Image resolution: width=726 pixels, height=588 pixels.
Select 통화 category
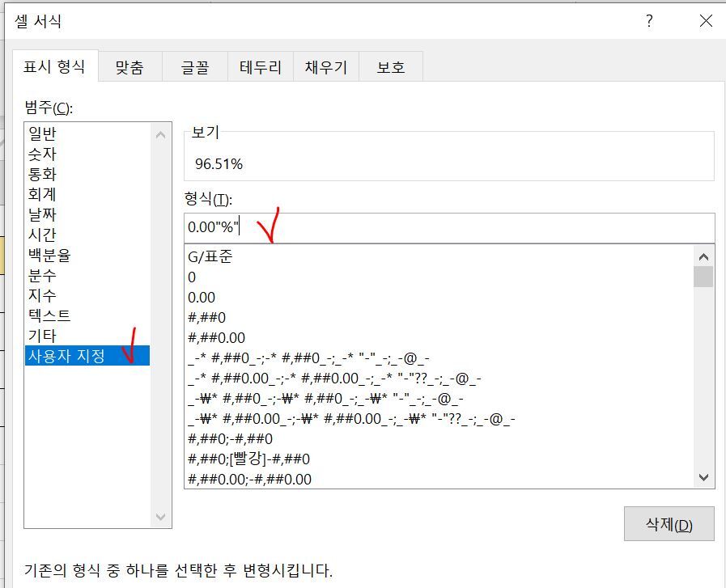tap(87, 174)
